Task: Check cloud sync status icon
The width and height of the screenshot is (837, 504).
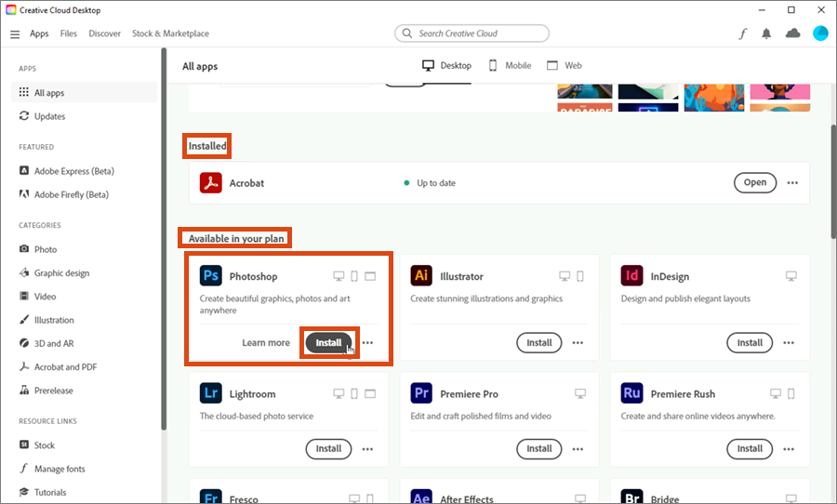Action: [x=792, y=33]
